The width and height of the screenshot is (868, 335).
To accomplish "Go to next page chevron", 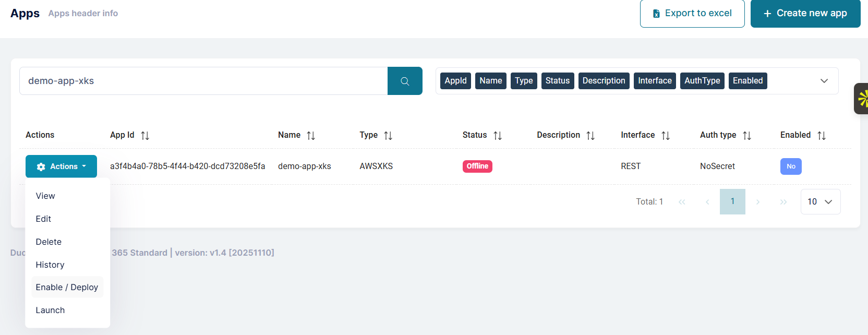I will [x=758, y=202].
